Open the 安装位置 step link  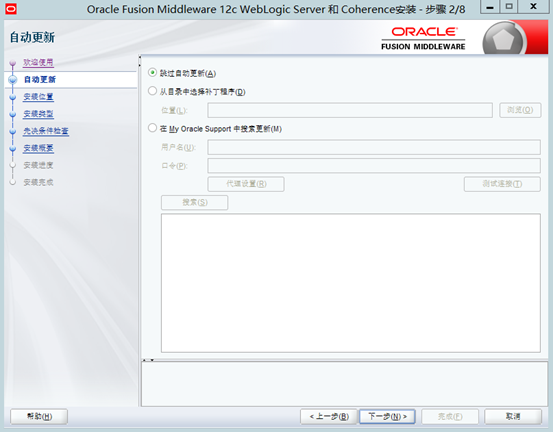point(38,97)
